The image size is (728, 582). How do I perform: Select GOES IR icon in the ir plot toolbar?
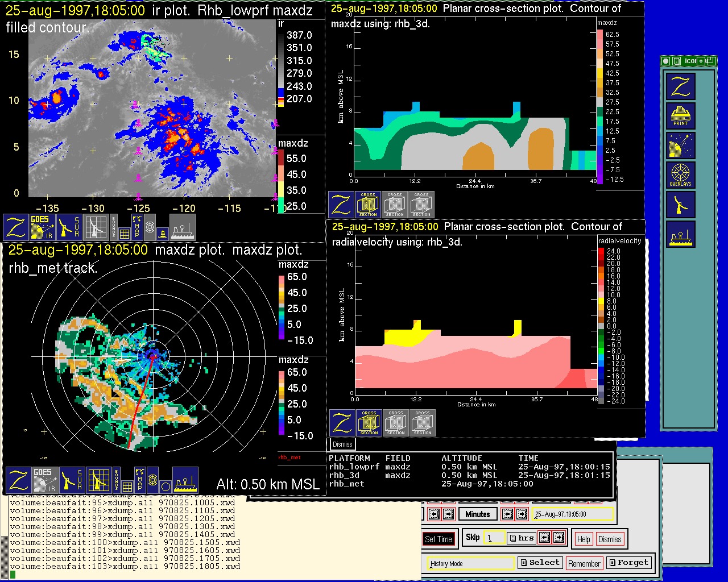pos(43,227)
